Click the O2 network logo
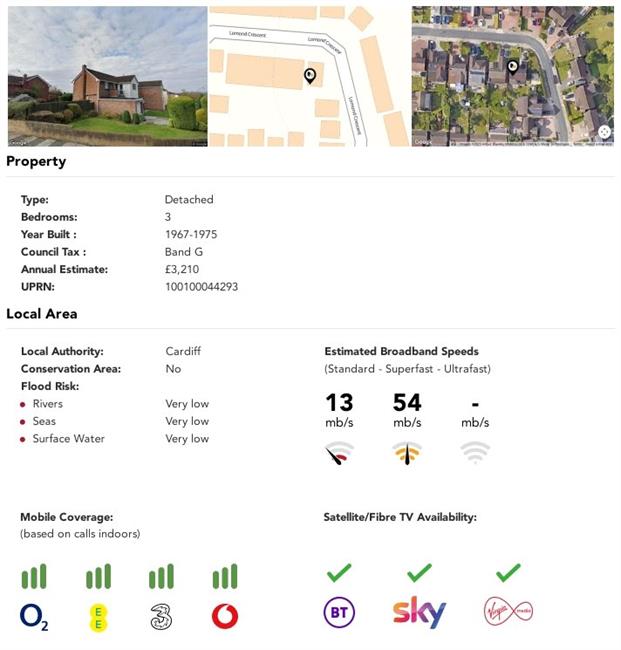621x650 pixels. pyautogui.click(x=34, y=617)
